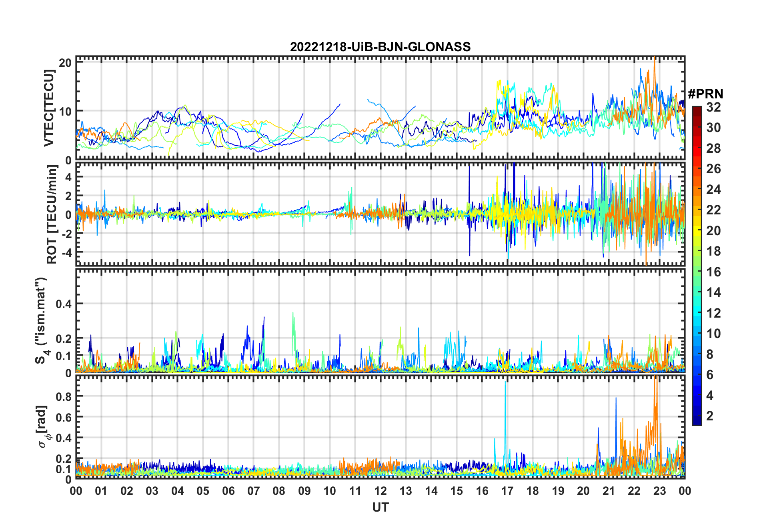Click x-axis hour label 08

(x=279, y=491)
